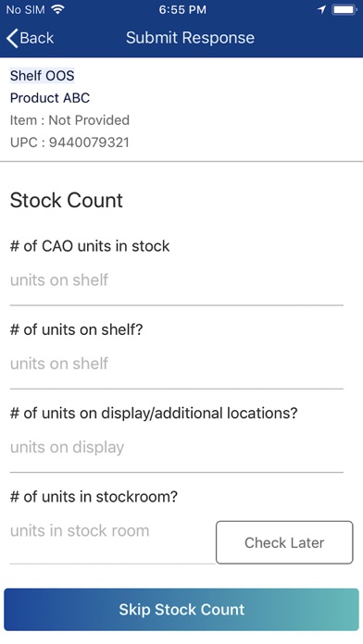Viewport: 363px width, 644px height.
Task: Tap the units on display/additional locations question
Action: click(154, 414)
